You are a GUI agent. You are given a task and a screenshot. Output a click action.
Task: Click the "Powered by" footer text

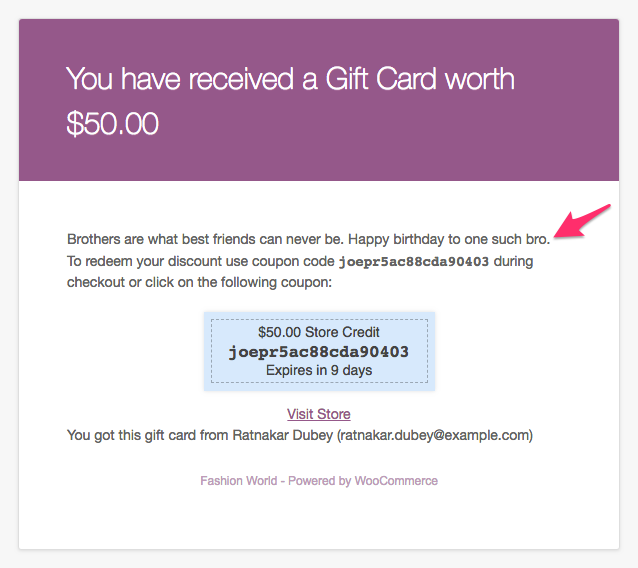[319, 481]
